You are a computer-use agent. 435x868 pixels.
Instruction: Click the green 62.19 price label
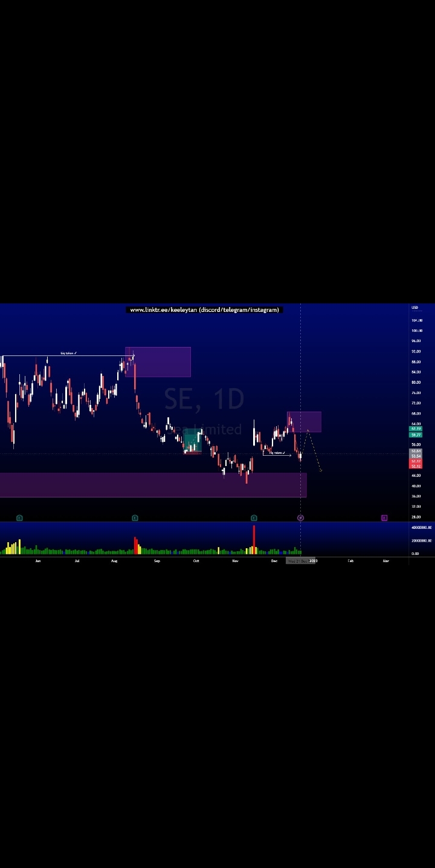coord(416,429)
